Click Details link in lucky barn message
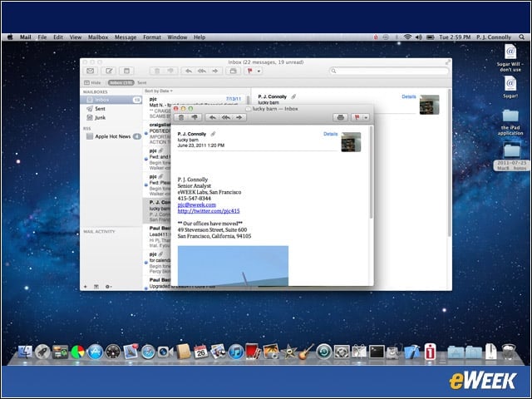532x399 pixels. [x=331, y=134]
